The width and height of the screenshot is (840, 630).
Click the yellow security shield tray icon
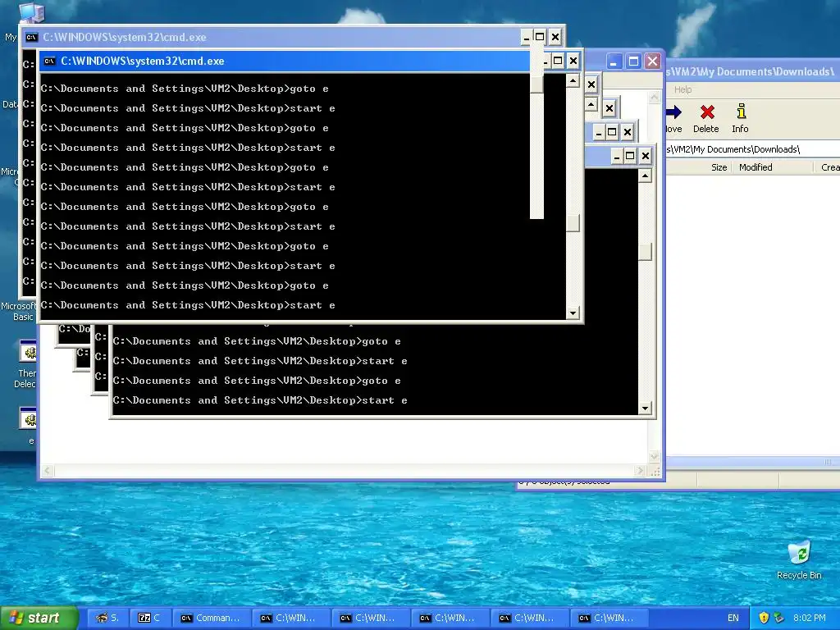tap(764, 618)
